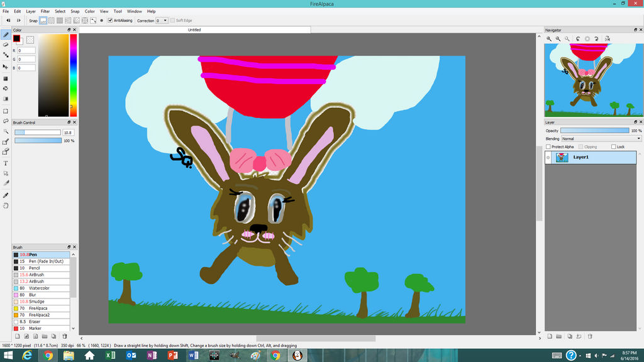Image resolution: width=644 pixels, height=362 pixels.
Task: Select the Marker brush
Action: [x=41, y=328]
